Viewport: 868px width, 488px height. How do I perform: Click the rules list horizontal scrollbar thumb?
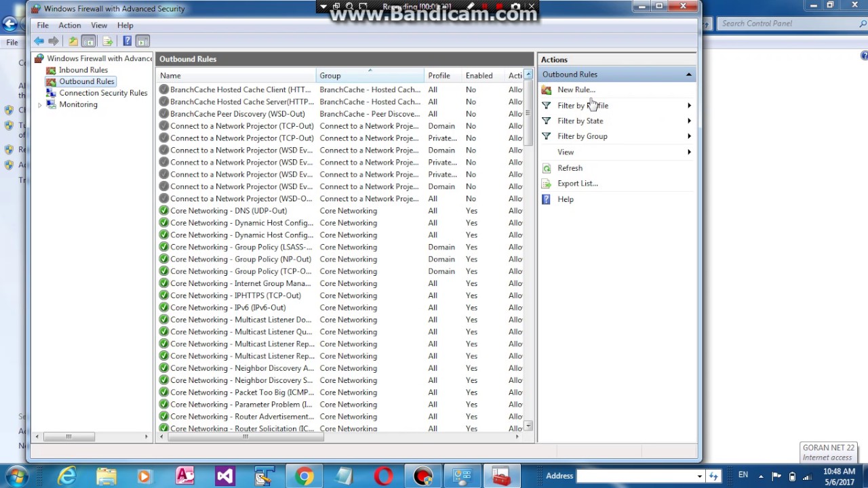pos(246,436)
